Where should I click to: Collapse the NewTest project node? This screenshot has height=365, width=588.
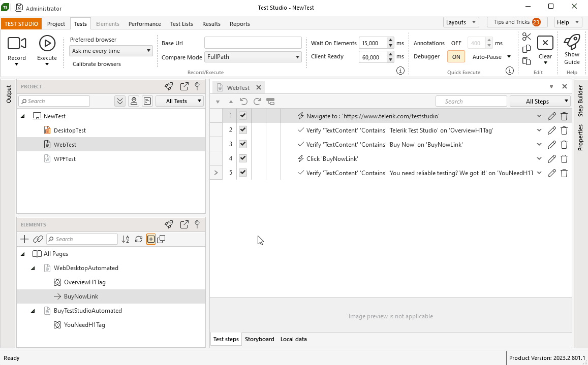pyautogui.click(x=23, y=116)
